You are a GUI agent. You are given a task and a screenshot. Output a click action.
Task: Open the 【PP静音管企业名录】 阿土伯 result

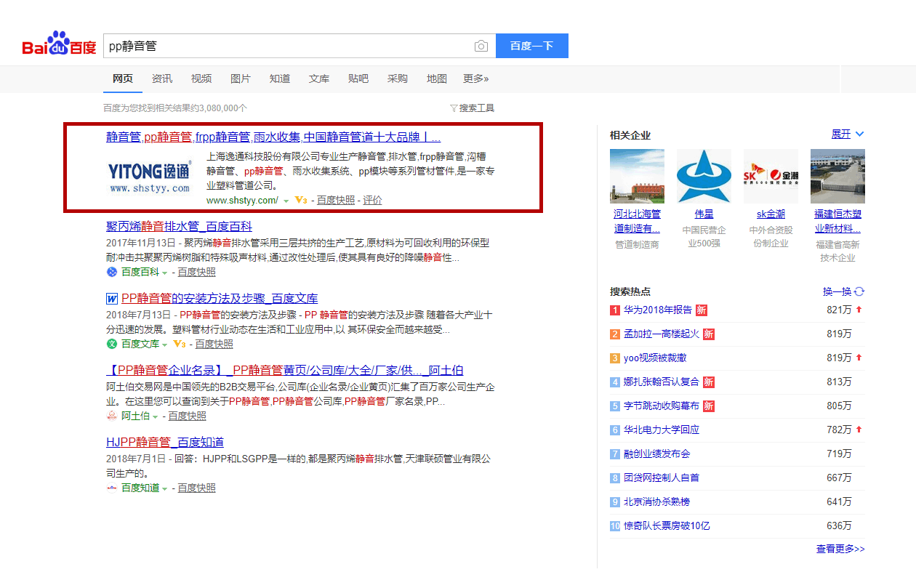click(x=285, y=371)
